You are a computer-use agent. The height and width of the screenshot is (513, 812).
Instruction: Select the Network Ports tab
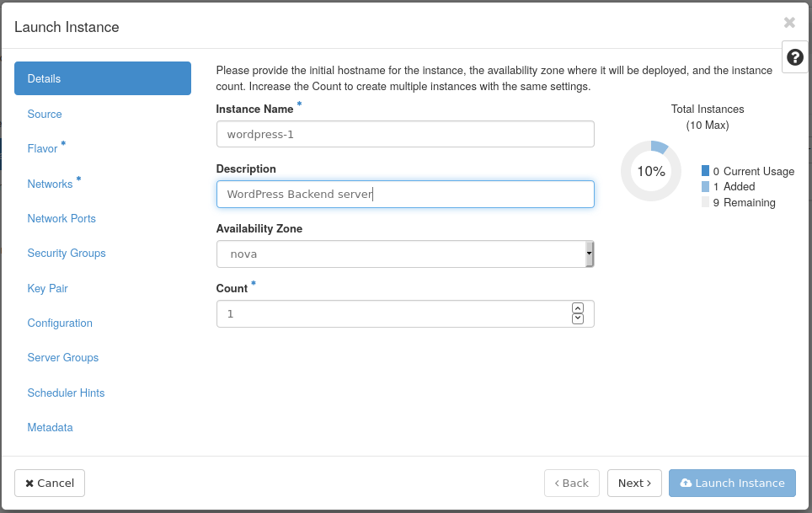point(61,218)
